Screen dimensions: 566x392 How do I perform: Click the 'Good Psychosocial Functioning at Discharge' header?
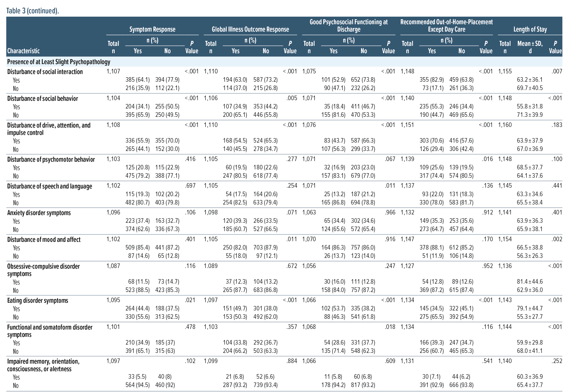click(348, 26)
